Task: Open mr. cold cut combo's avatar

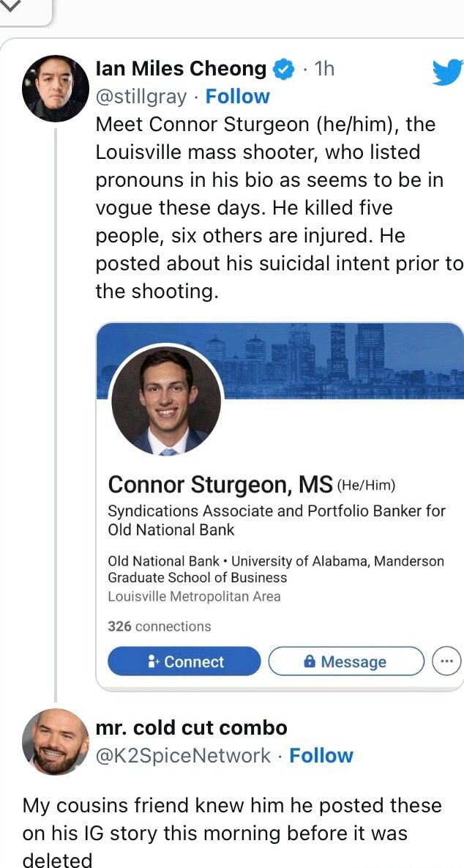Action: click(x=56, y=741)
